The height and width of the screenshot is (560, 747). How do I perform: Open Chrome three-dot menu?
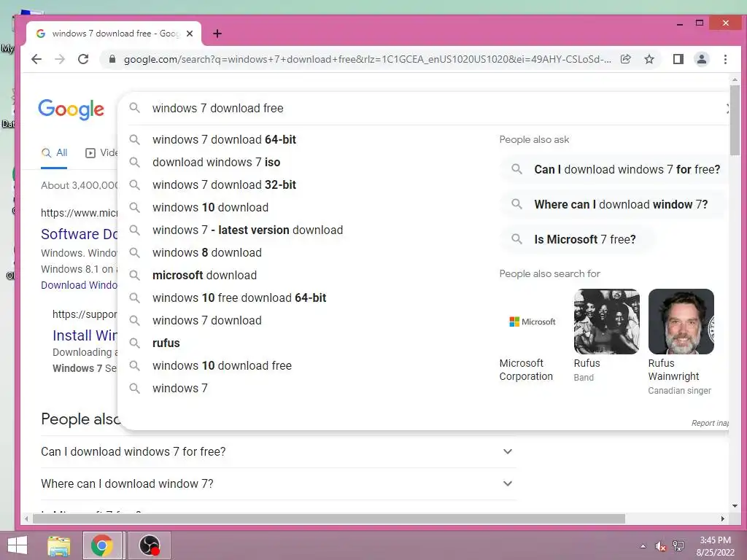[x=725, y=59]
